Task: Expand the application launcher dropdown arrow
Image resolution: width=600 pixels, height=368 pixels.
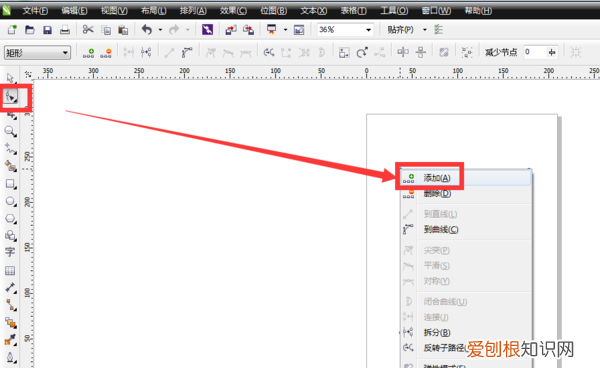Action: [x=285, y=30]
